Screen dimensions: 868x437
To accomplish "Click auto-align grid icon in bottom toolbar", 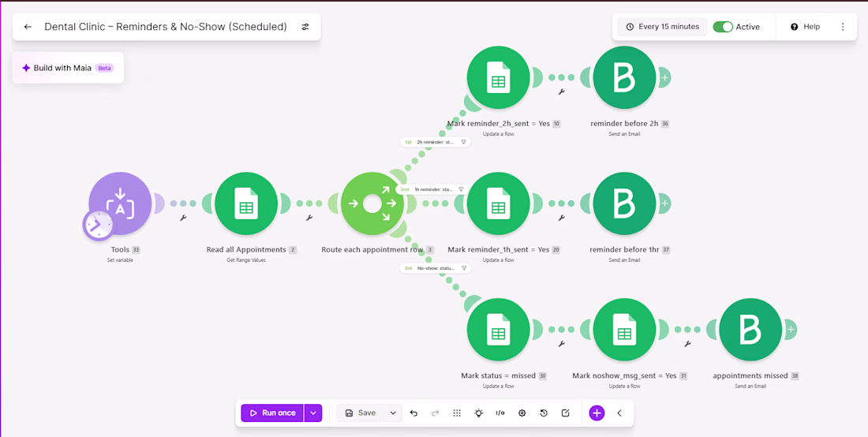I will point(457,413).
